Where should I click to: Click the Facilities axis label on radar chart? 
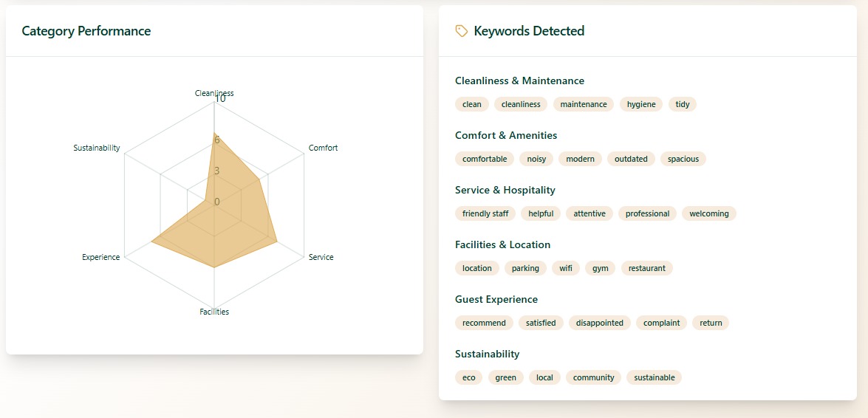click(214, 312)
